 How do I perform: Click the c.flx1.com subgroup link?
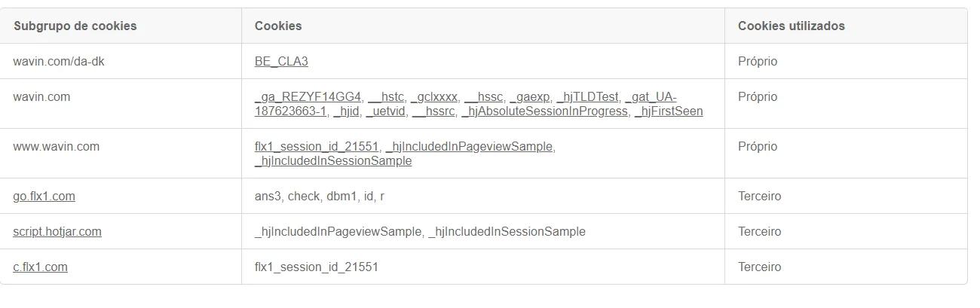(40, 267)
